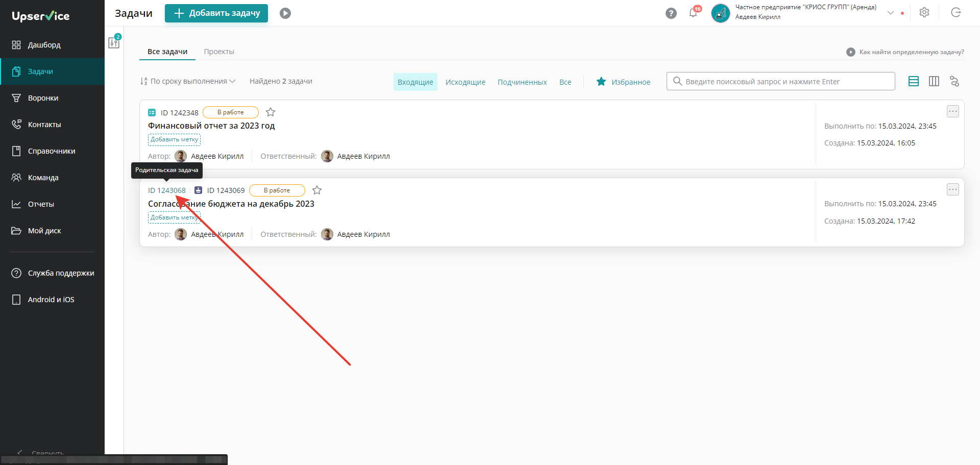Screen dimensions: 980x465
Task: Click the Команда people icon
Action: 16,178
